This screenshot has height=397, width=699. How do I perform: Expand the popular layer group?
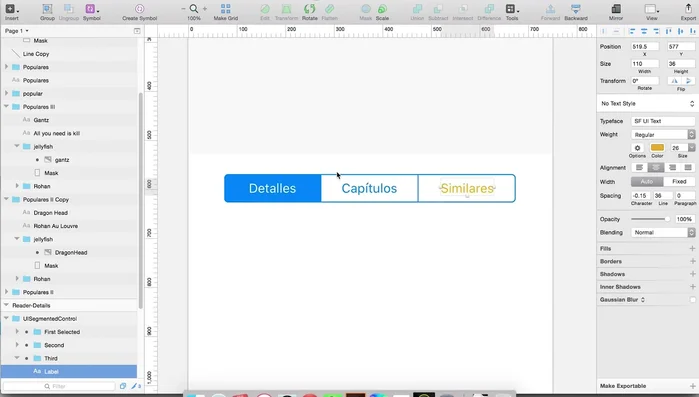[x=6, y=94]
